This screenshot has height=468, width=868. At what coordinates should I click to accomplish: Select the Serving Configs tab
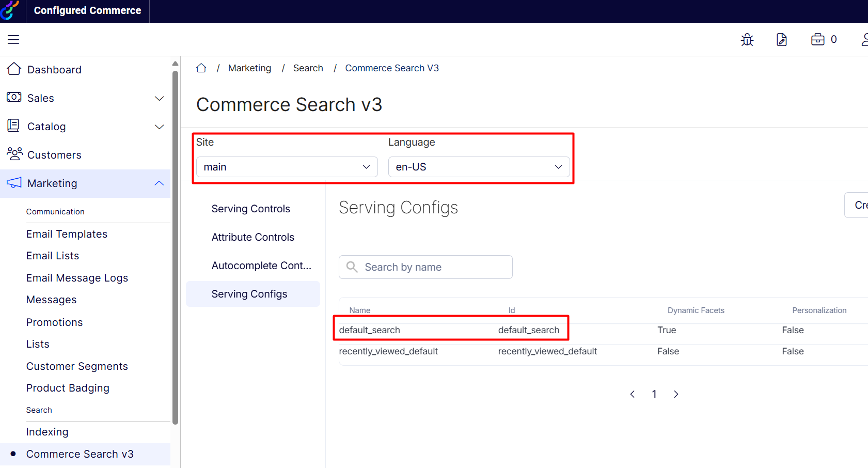(x=253, y=294)
